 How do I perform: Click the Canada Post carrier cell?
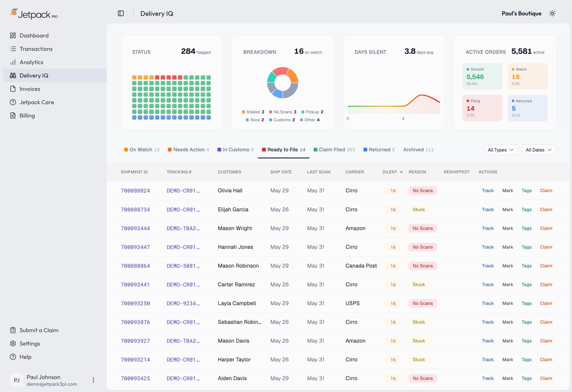[361, 266]
